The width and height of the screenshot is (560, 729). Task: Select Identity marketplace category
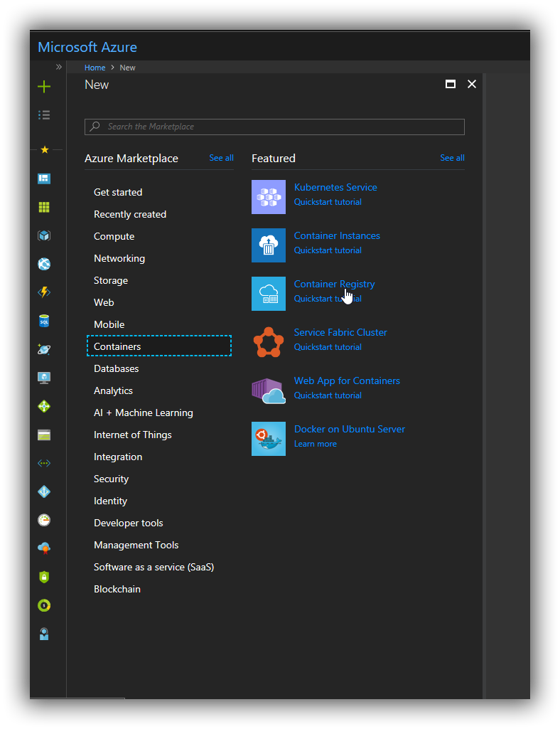[x=111, y=501]
